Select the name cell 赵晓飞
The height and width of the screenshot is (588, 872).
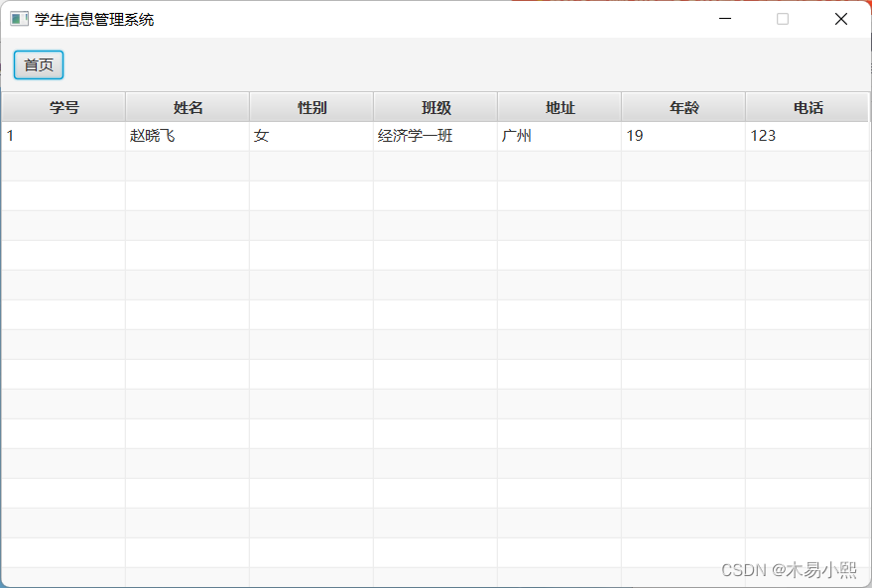187,136
